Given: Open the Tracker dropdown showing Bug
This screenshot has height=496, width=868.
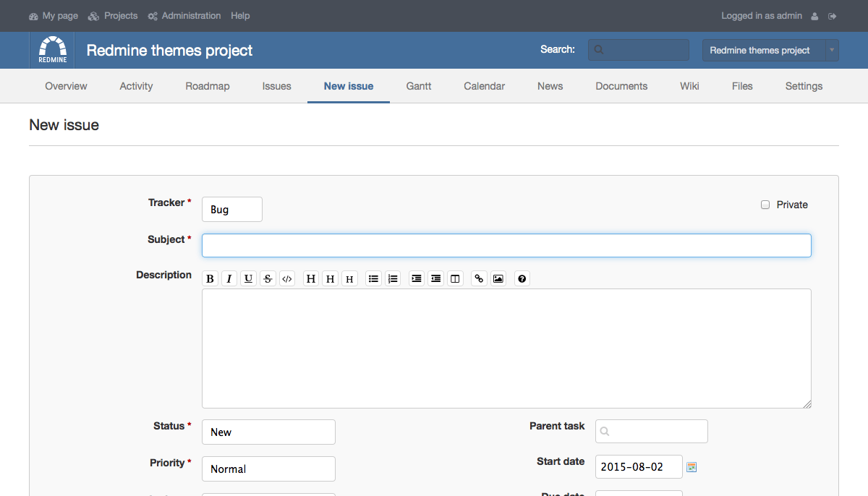Looking at the screenshot, I should coord(232,209).
